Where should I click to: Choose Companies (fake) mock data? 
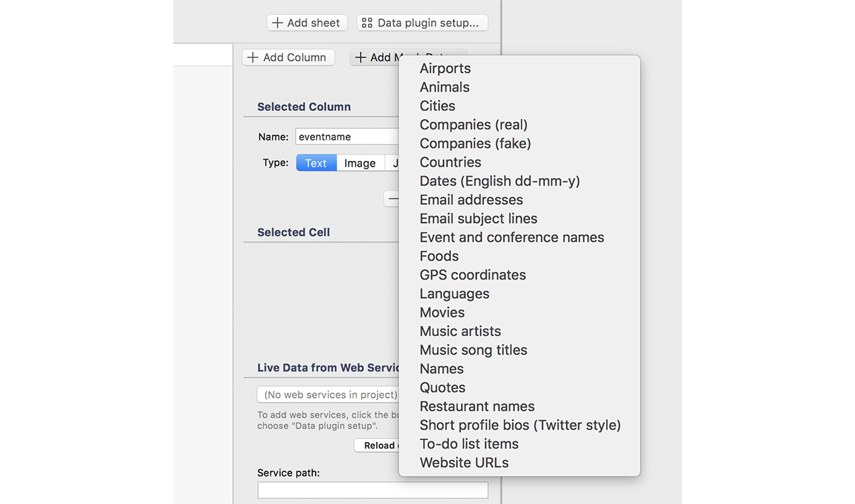475,143
